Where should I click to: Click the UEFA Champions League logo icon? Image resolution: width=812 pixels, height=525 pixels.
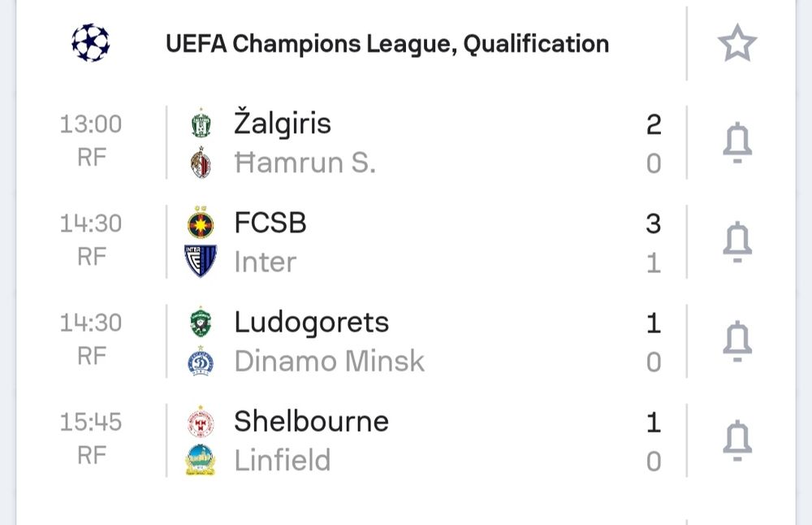90,43
